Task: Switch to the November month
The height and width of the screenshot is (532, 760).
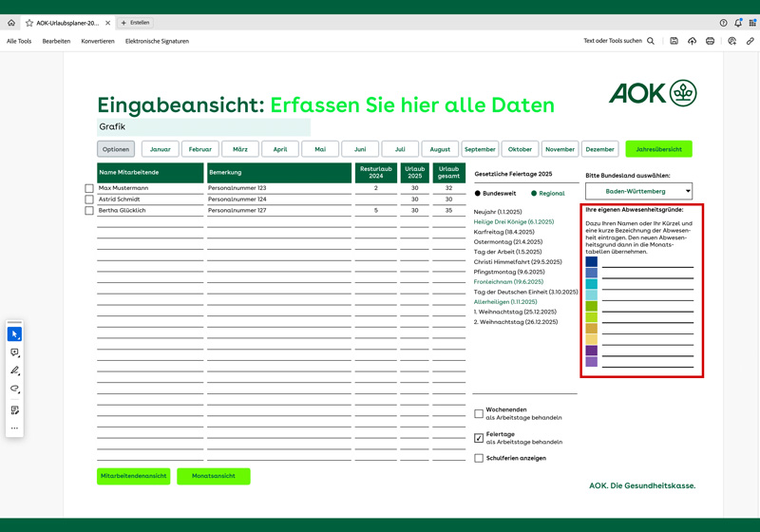Action: coord(560,149)
